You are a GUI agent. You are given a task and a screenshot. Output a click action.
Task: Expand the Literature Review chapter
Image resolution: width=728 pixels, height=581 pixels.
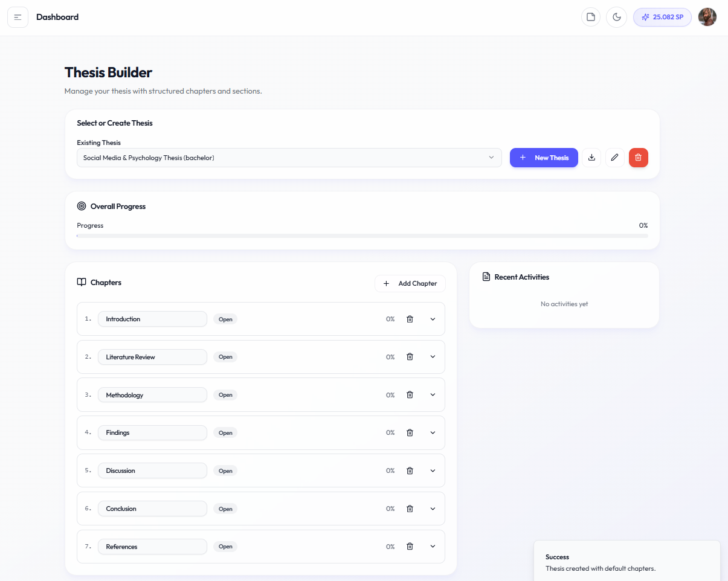click(433, 357)
